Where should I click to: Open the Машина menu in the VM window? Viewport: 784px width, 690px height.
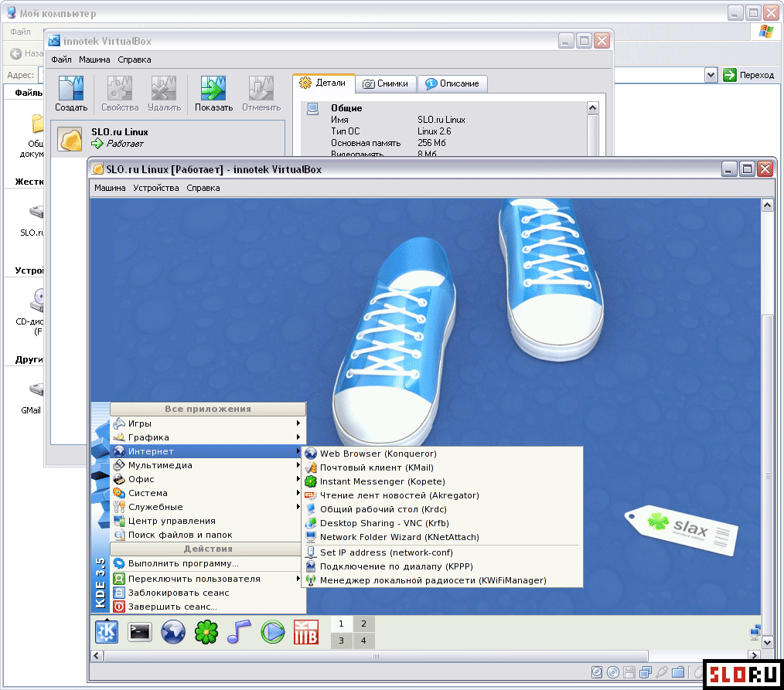tap(110, 188)
